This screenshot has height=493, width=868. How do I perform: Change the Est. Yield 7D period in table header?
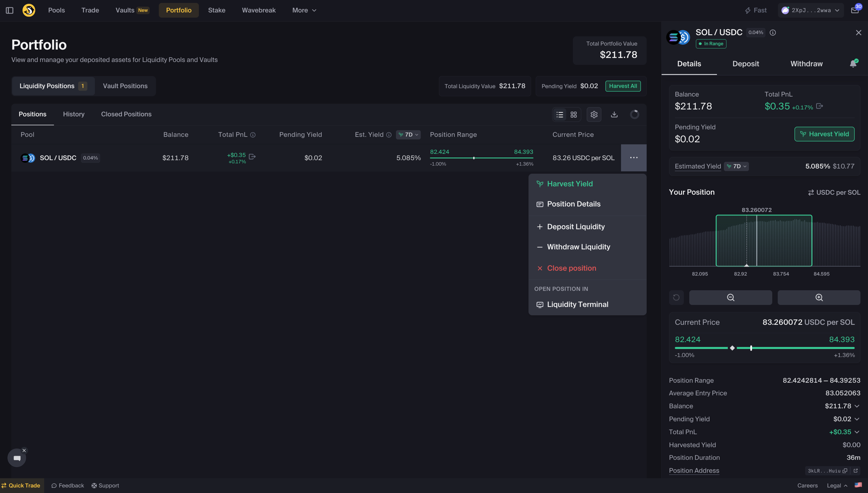pos(408,135)
